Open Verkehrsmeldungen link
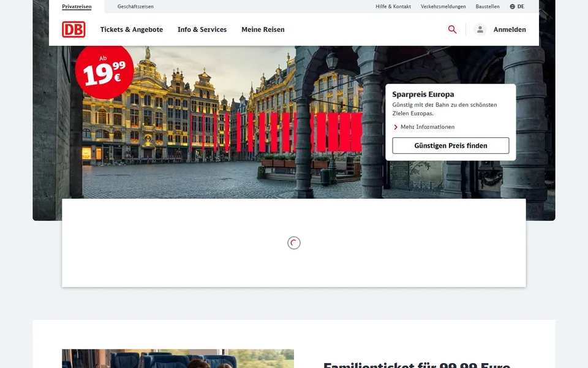The image size is (588, 368). [443, 6]
